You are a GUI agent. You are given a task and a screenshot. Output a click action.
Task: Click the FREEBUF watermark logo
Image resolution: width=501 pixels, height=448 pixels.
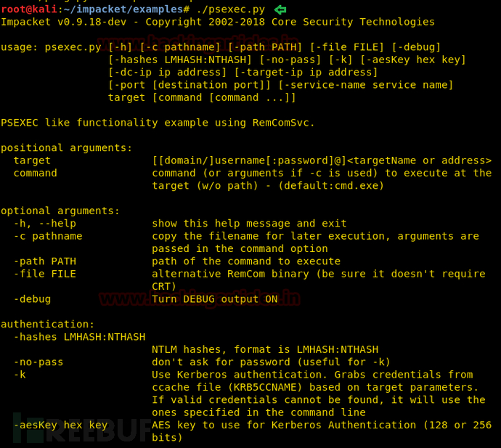click(83, 428)
